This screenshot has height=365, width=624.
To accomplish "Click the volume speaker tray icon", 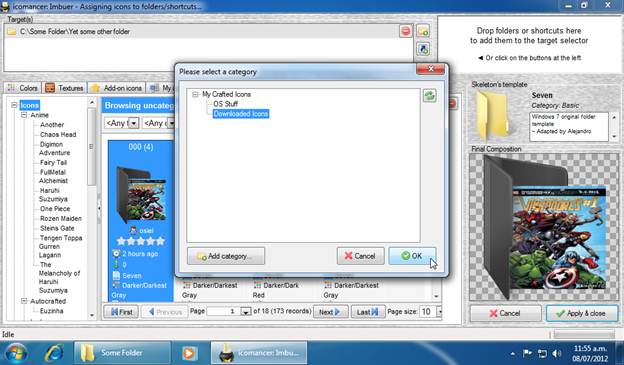I will click(557, 353).
